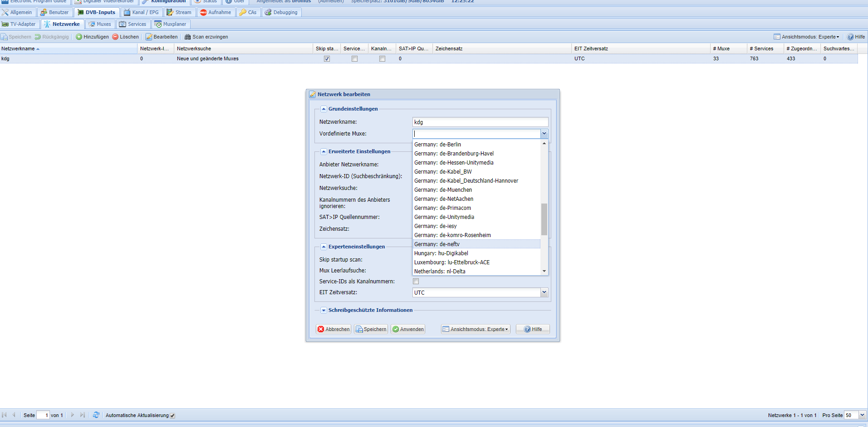Click the Hinzufügen add icon
868x427 pixels.
coord(79,37)
